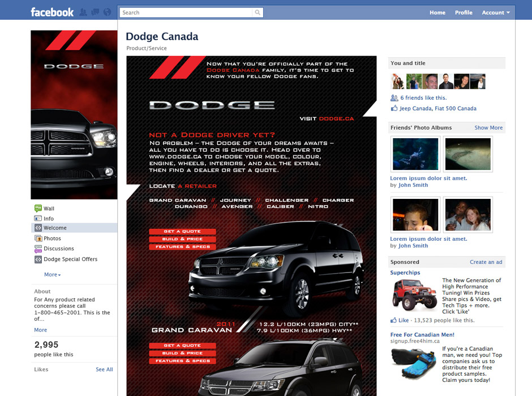Open the notifications globe icon
The width and height of the screenshot is (532, 396).
(107, 12)
